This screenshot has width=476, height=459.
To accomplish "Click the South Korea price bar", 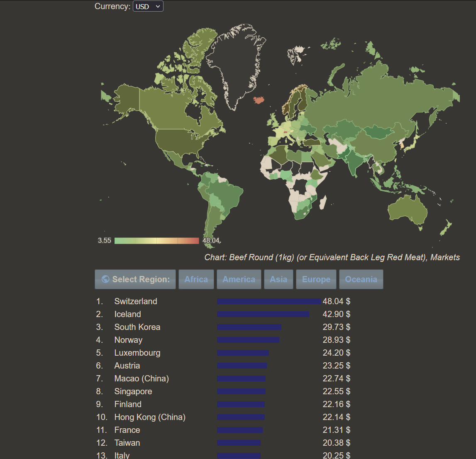I will click(249, 327).
